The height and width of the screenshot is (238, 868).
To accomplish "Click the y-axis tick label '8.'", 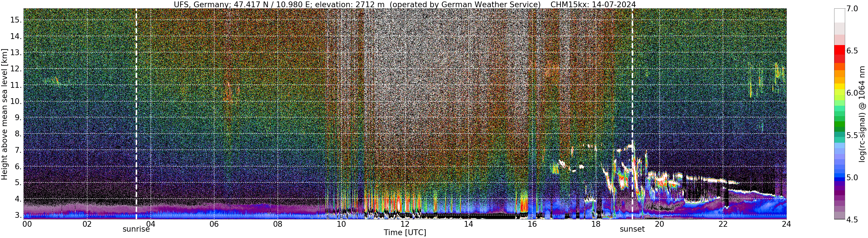I will click(18, 134).
